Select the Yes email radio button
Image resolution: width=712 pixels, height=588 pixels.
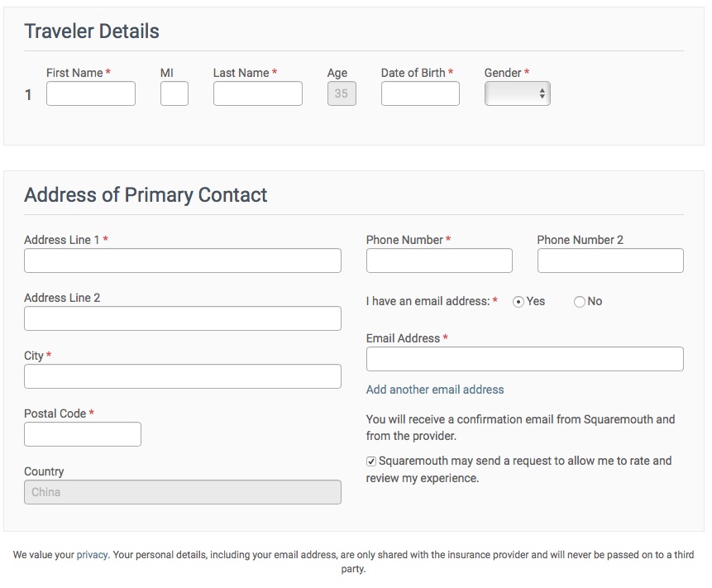(x=518, y=302)
